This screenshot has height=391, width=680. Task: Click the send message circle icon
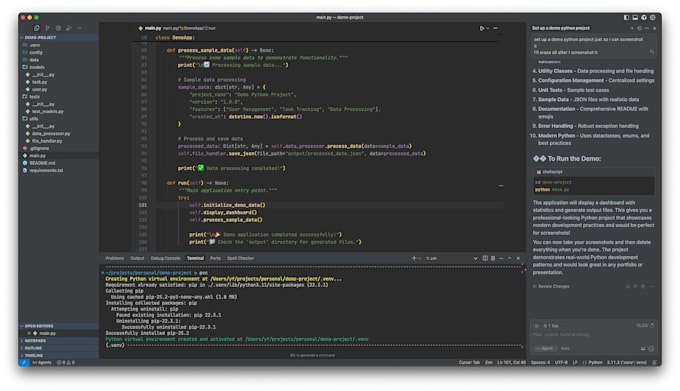651,349
